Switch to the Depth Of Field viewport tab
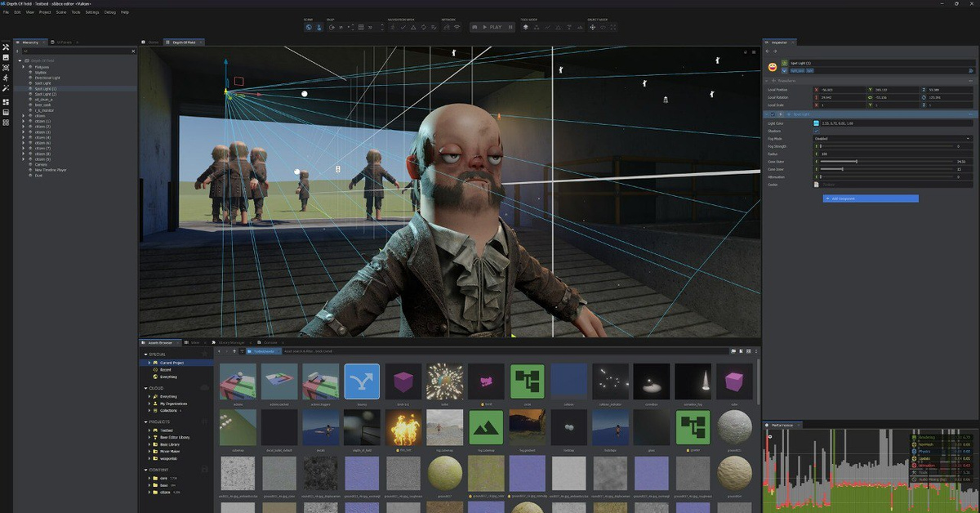 tap(185, 42)
